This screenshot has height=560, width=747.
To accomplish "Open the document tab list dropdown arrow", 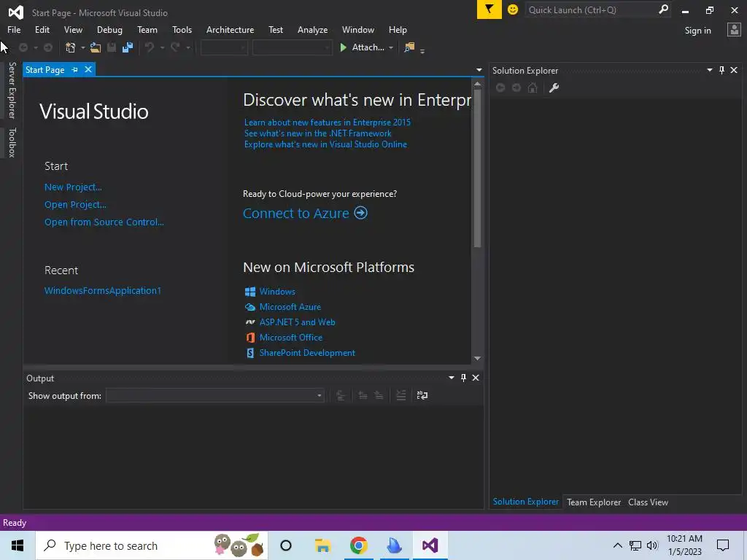I will click(x=479, y=70).
